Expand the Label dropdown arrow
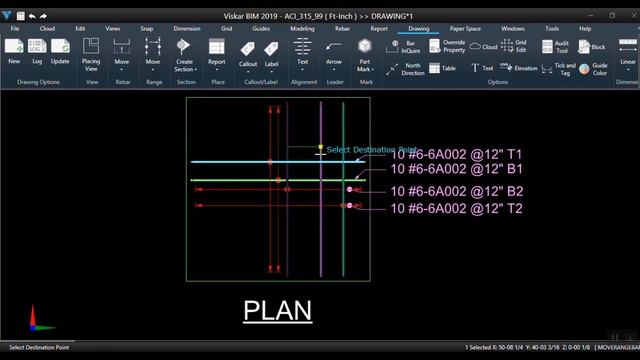 [271, 72]
